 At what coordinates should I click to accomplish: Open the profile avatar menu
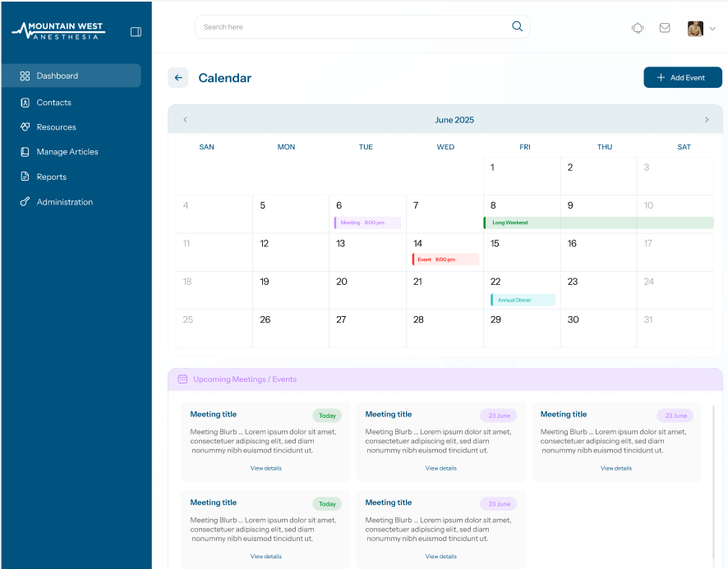coord(694,27)
